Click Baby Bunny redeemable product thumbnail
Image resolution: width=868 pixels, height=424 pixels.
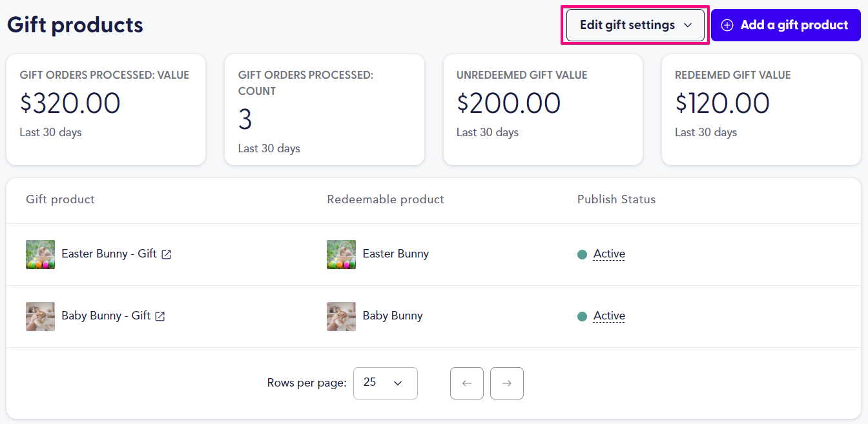pyautogui.click(x=341, y=316)
